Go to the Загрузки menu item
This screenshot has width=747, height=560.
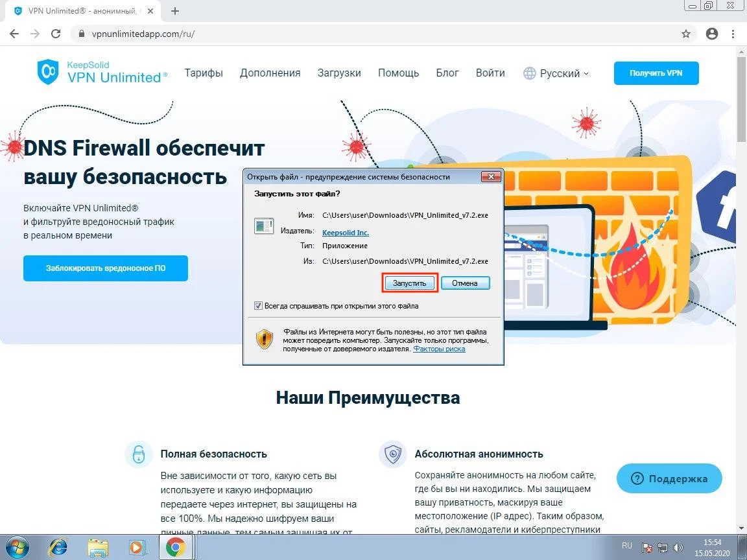coord(339,73)
